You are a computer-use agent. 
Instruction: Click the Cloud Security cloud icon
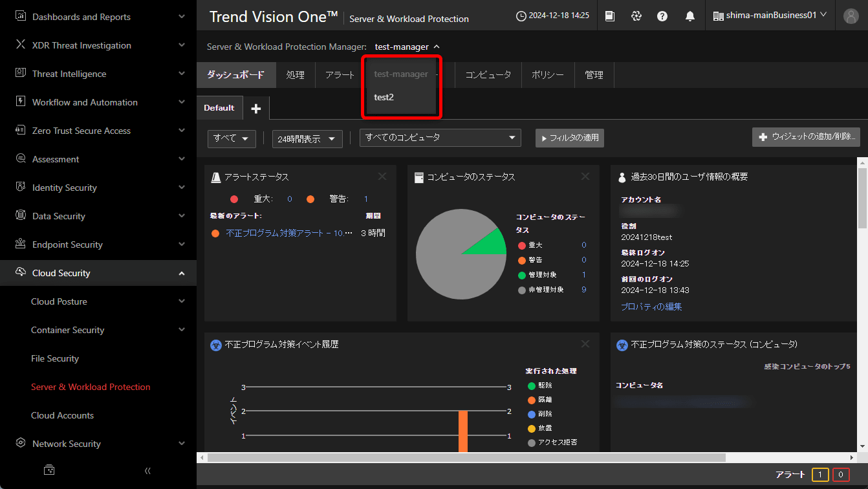[x=20, y=273]
